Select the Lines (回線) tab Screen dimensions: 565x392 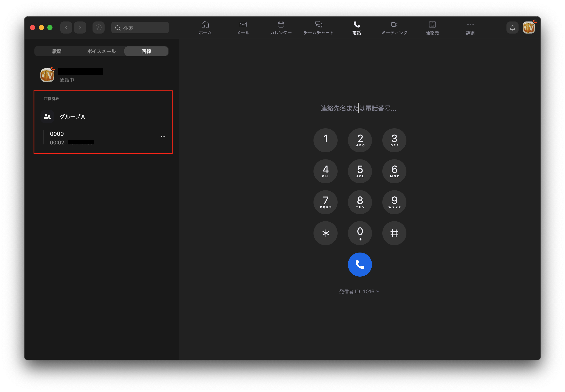click(146, 51)
